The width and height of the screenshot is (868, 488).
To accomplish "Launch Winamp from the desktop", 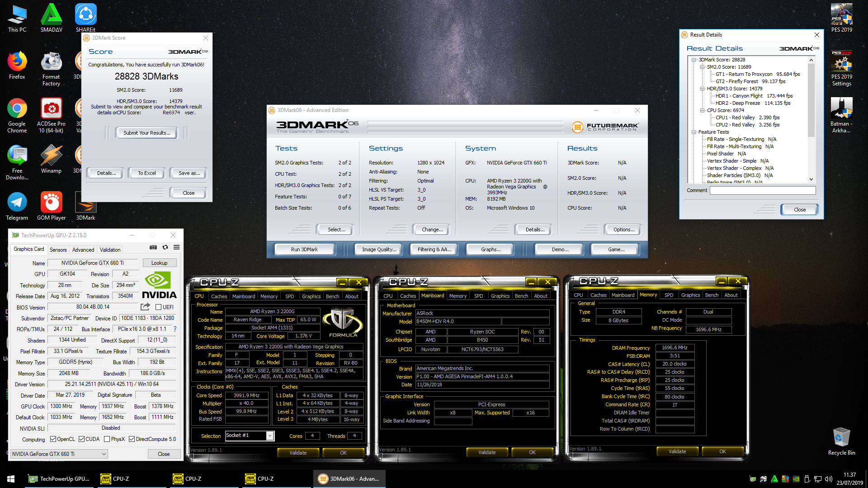I will 51,159.
